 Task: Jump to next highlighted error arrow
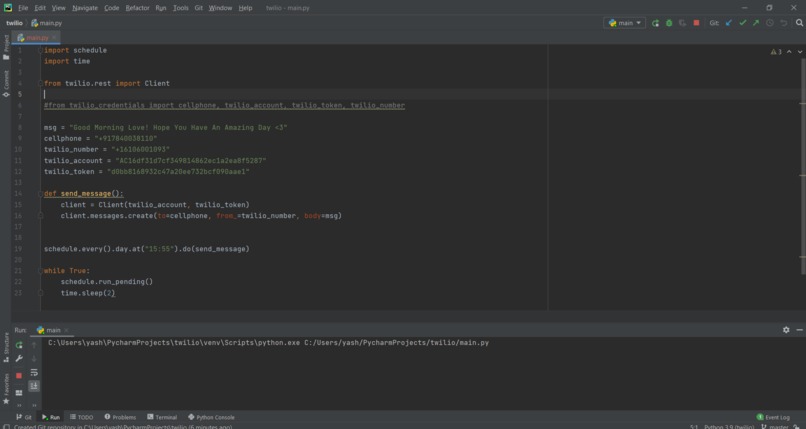799,52
